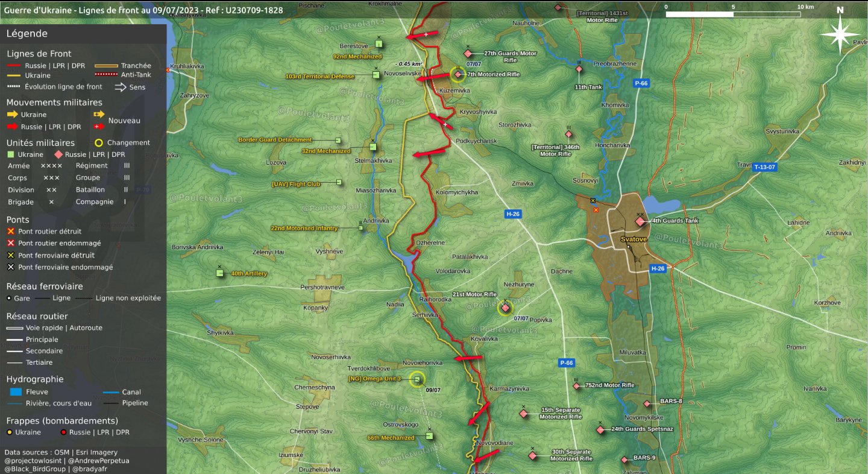Click the Border Guard Detachment square marker
868x474 pixels.
pyautogui.click(x=338, y=141)
